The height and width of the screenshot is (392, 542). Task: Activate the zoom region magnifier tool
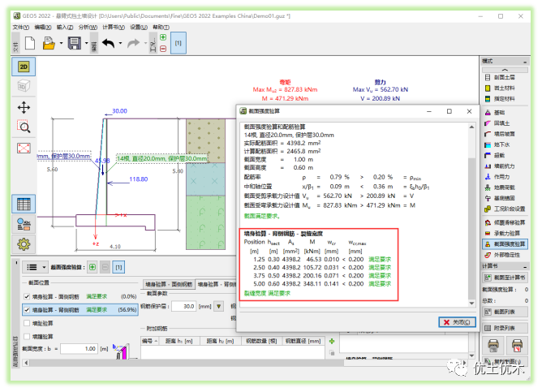tap(24, 127)
